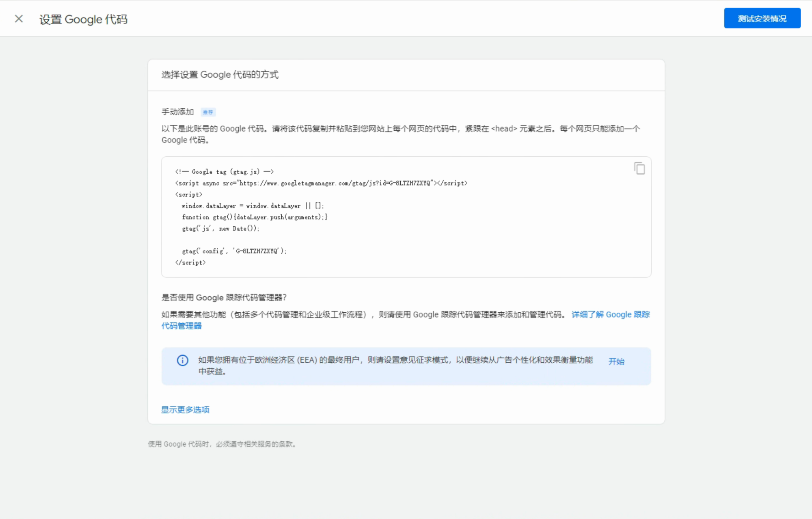Image resolution: width=812 pixels, height=519 pixels.
Task: Click the gtag config G-8LTZH7ZXYQ line
Action: pos(234,251)
